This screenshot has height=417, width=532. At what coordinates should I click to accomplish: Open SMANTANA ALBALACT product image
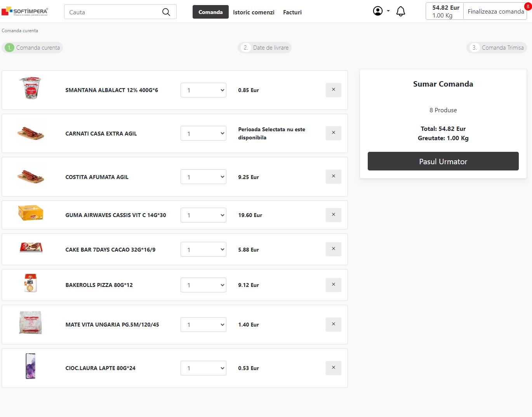tap(30, 88)
